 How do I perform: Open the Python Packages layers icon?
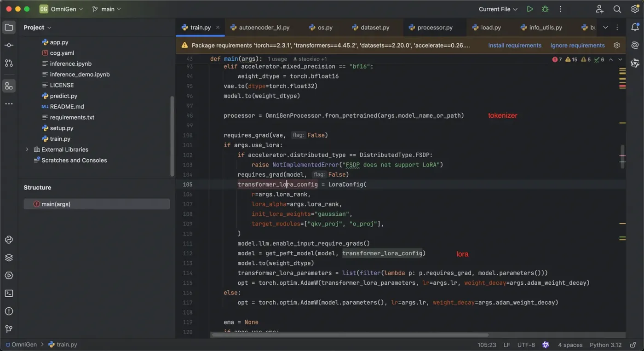tap(9, 258)
